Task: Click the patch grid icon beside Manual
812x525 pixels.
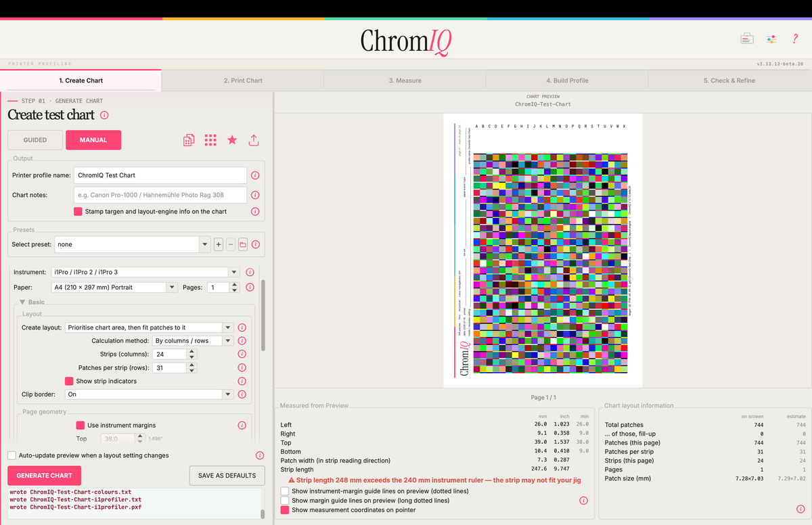Action: pyautogui.click(x=210, y=140)
